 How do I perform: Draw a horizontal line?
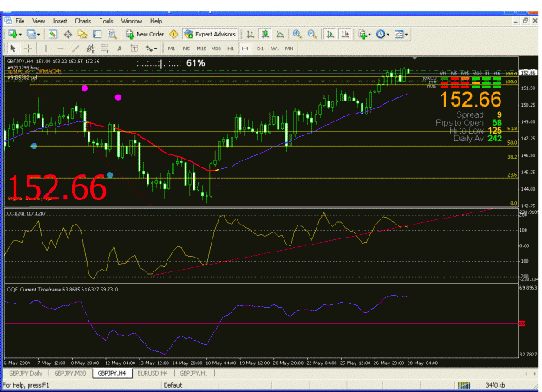61,49
